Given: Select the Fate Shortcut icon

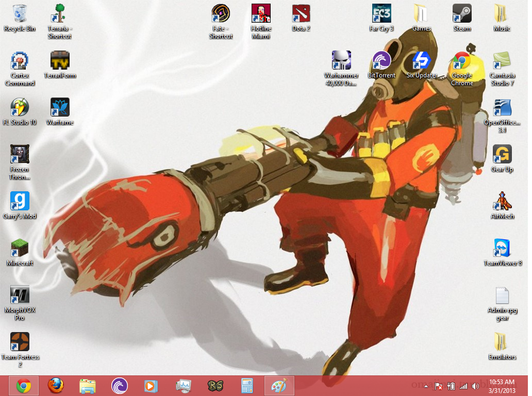Looking at the screenshot, I should coord(221,21).
